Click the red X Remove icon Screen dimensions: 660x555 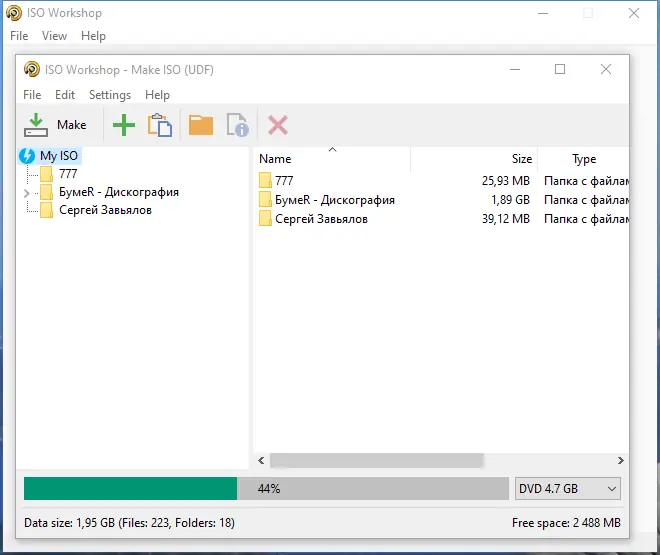278,125
